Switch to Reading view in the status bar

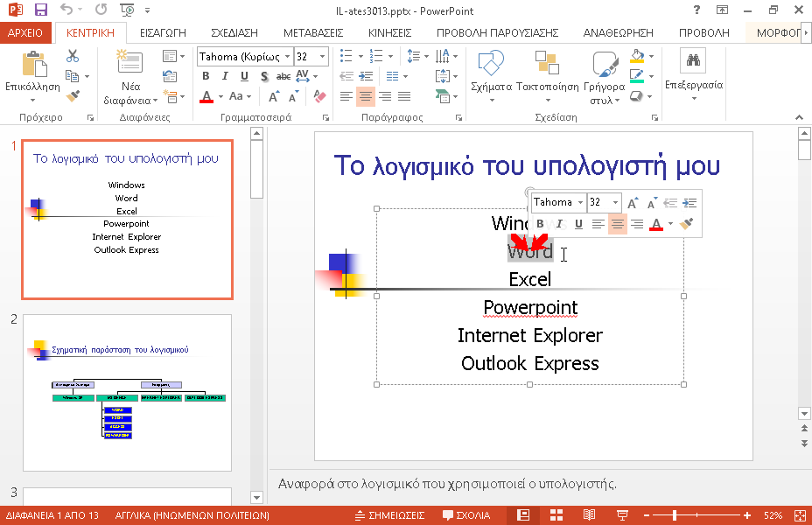coord(589,515)
